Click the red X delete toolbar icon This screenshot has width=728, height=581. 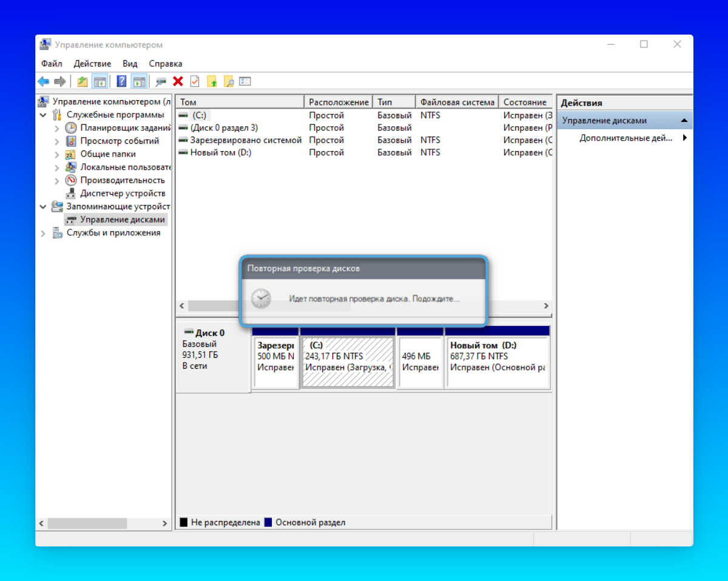[x=178, y=81]
